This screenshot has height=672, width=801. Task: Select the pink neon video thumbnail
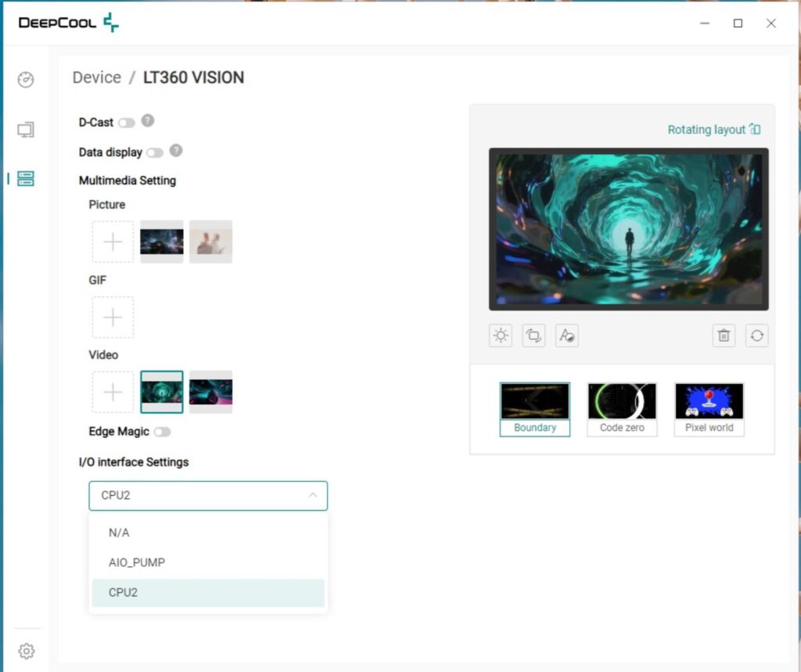point(210,392)
